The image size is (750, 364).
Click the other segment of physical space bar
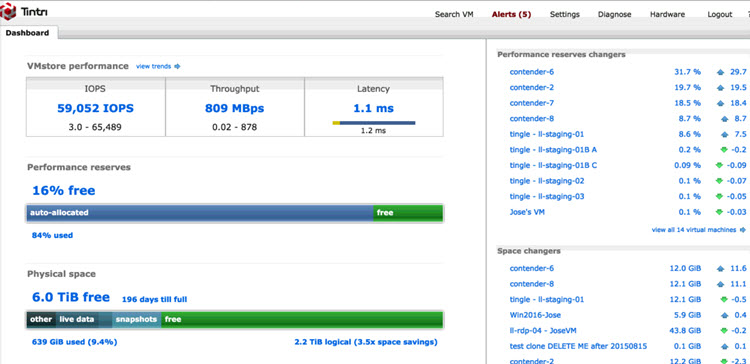tap(41, 320)
